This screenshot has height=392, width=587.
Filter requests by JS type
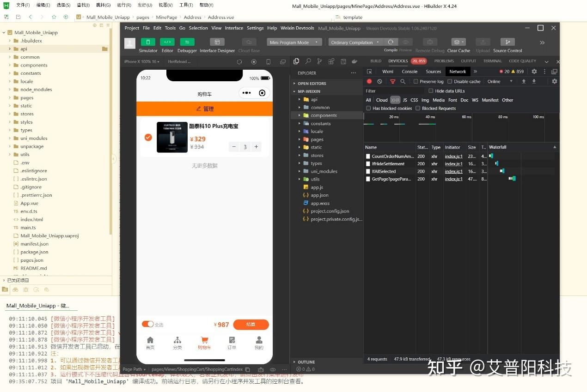[405, 100]
